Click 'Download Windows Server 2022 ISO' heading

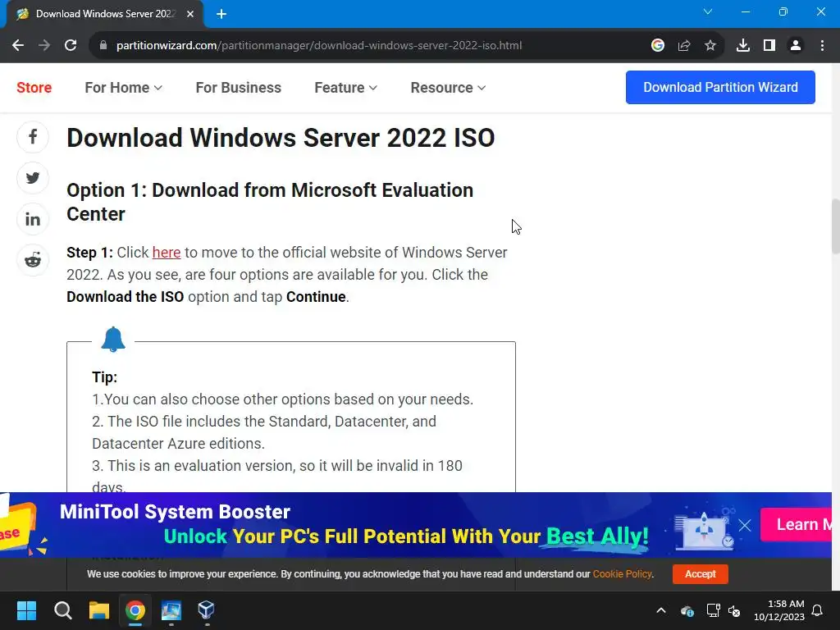tap(281, 138)
